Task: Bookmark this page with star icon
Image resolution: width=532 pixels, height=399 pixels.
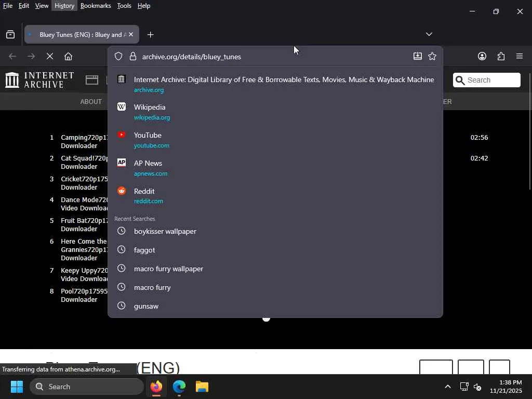Action: pyautogui.click(x=432, y=56)
